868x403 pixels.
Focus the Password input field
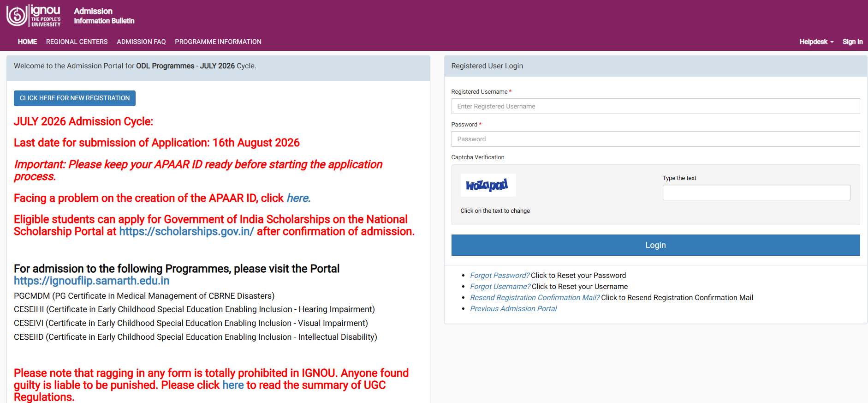tap(655, 139)
